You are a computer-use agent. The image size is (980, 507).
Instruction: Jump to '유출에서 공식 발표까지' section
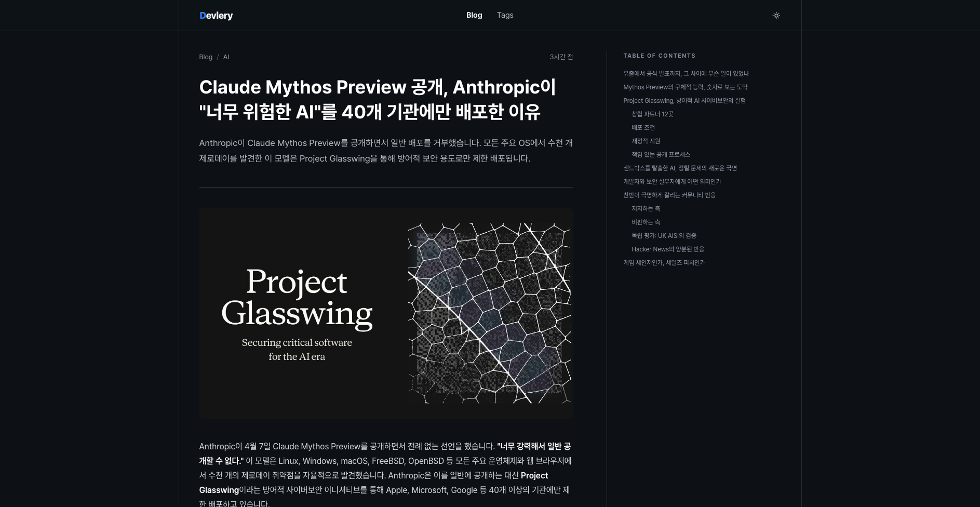(x=686, y=74)
